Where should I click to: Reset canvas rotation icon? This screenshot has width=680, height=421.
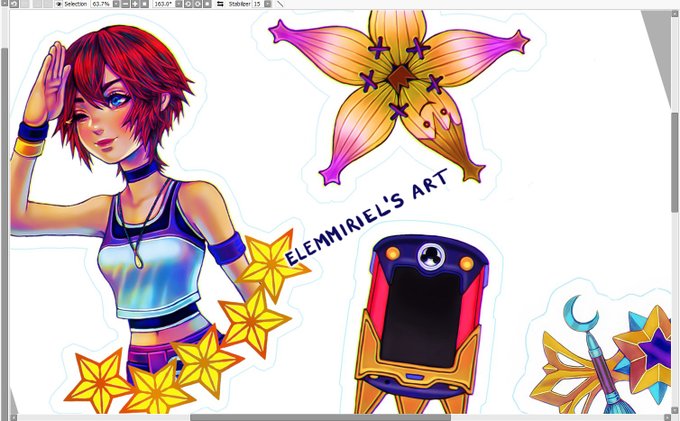point(207,4)
